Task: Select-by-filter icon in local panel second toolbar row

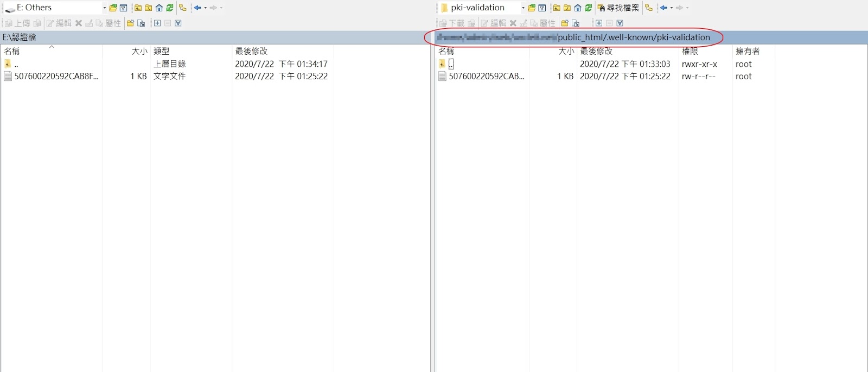Action: 178,23
